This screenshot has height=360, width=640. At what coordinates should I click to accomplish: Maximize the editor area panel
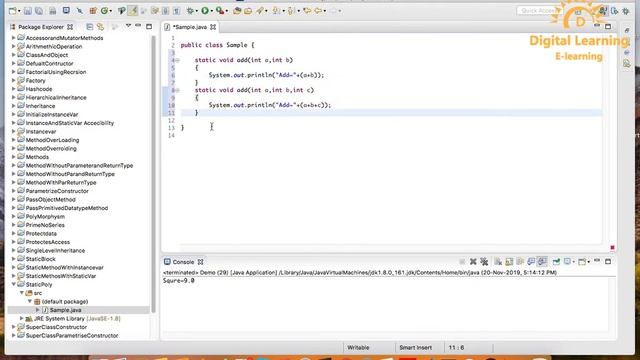tap(608, 27)
